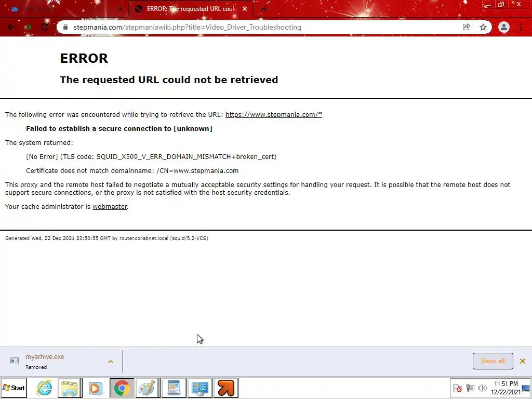Dismiss the downloads bar
Viewport: 532px width, 399px height.
coord(523,361)
